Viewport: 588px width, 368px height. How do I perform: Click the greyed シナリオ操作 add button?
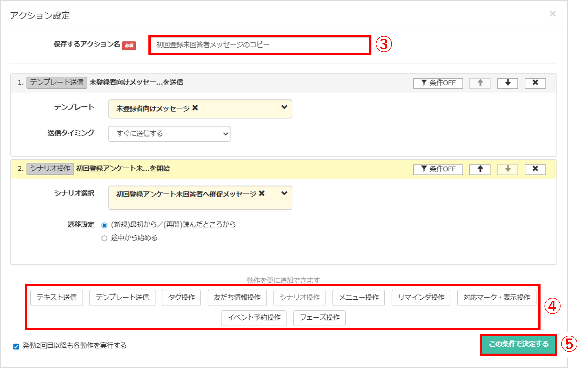(x=299, y=298)
